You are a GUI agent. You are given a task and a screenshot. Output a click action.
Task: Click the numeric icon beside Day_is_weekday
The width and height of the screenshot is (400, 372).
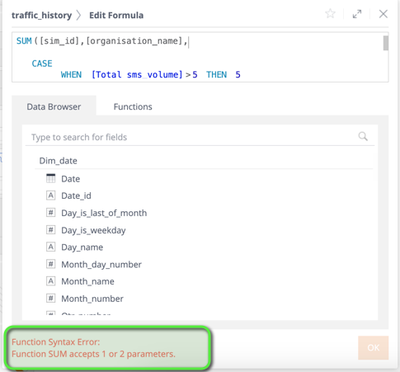click(51, 230)
